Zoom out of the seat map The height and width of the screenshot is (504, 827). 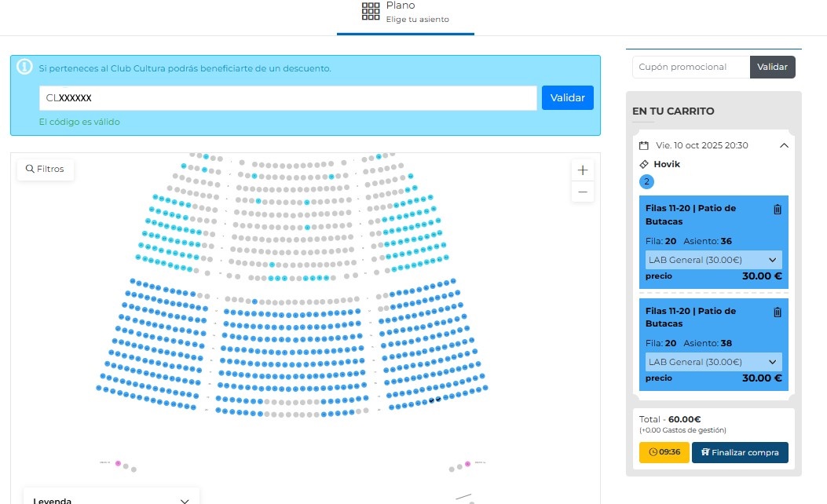click(583, 192)
